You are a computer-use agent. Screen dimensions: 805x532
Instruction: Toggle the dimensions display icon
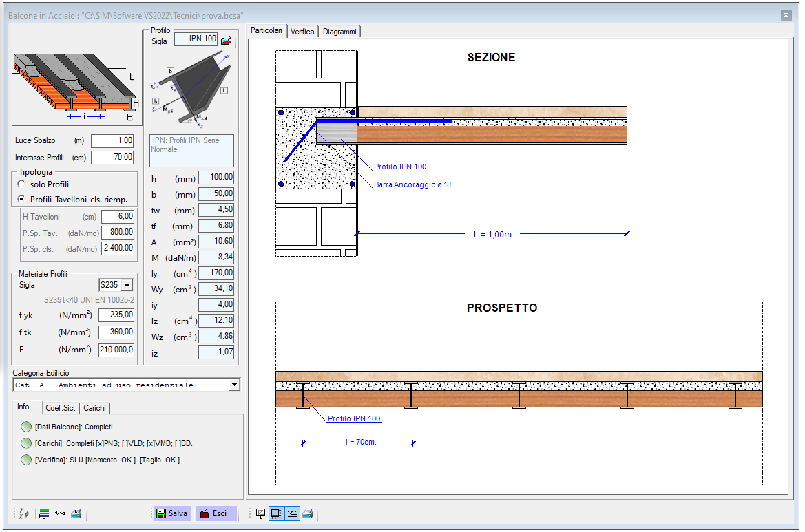pyautogui.click(x=276, y=513)
